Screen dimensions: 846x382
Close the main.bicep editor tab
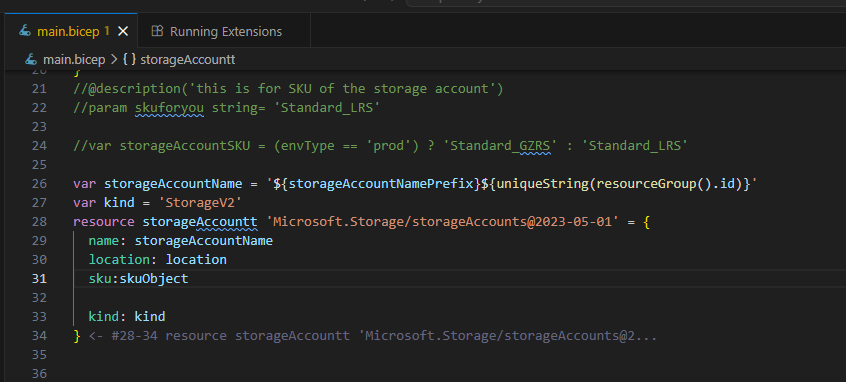pos(123,31)
